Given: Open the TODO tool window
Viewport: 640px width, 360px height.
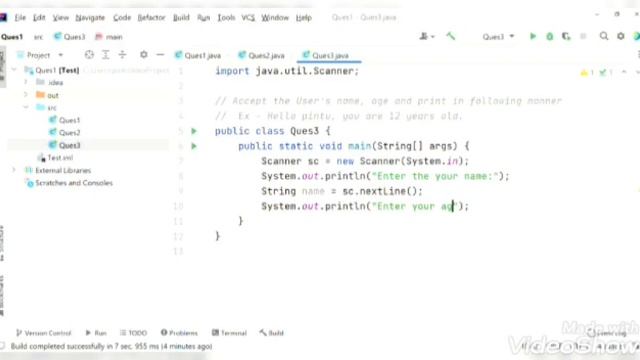Looking at the screenshot, I should click(x=133, y=333).
